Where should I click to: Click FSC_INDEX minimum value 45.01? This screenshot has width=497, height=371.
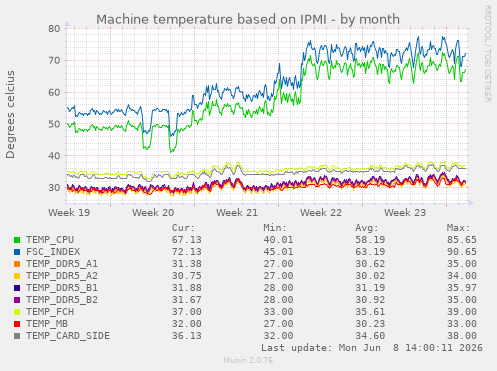click(x=278, y=252)
